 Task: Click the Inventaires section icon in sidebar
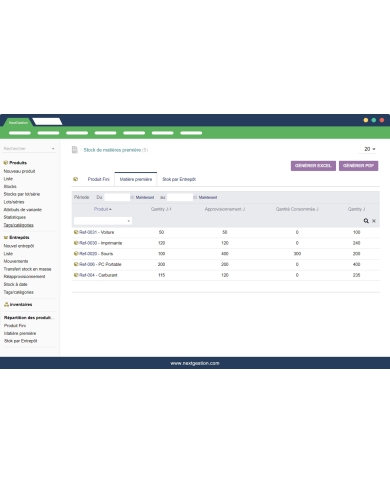tap(6, 304)
